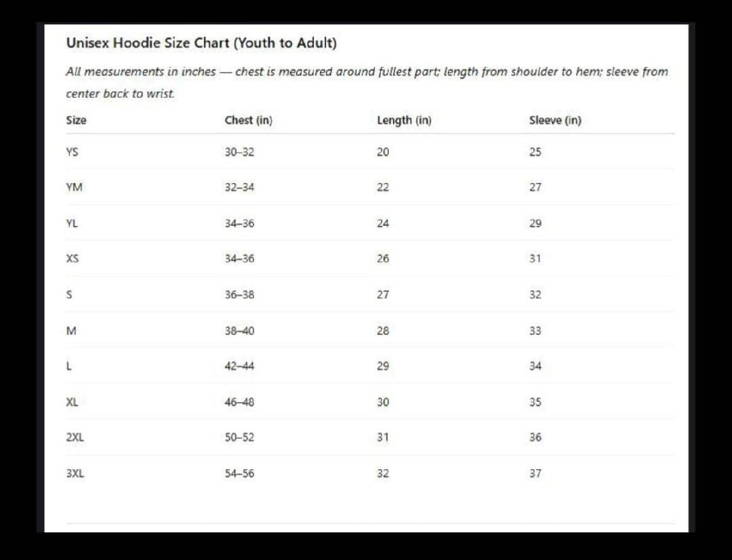The image size is (732, 560).
Task: Click sleeve value 25 in YS row
Action: [535, 152]
